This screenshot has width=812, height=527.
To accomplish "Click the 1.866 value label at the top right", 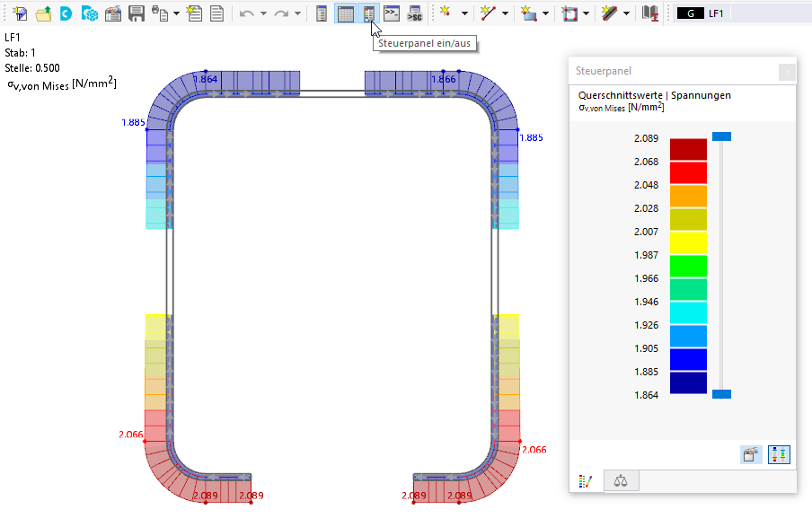I will coord(444,79).
